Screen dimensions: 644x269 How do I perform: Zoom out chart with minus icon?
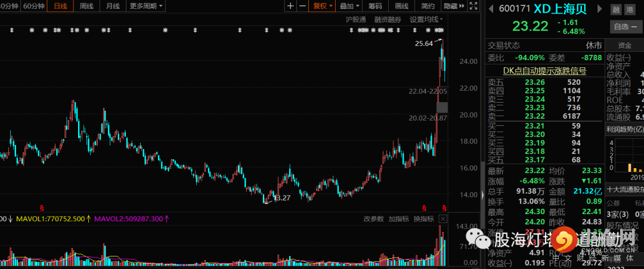pos(302,6)
